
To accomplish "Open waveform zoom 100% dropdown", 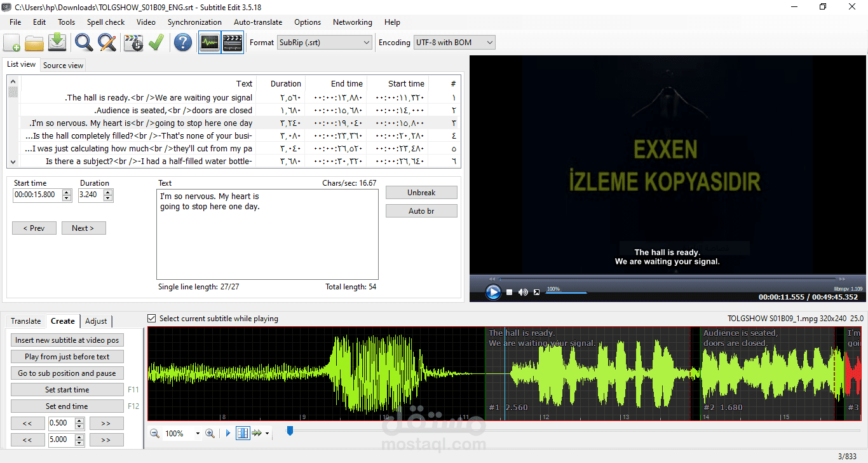I will [198, 434].
